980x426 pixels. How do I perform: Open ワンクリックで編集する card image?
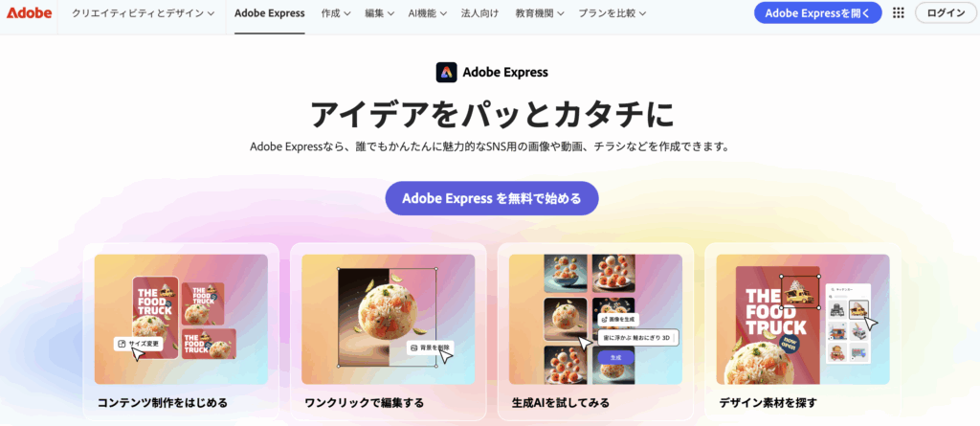(x=389, y=319)
